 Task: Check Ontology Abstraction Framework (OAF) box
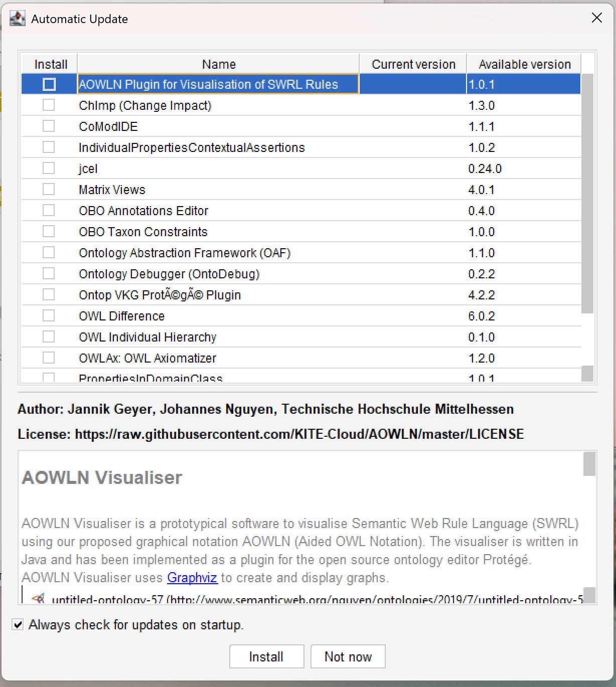(x=49, y=253)
